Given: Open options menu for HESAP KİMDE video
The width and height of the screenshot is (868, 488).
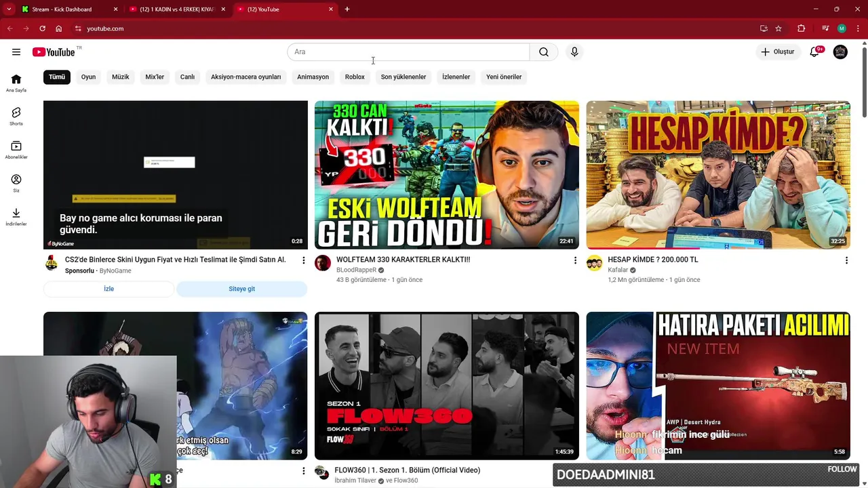Looking at the screenshot, I should coord(846,260).
